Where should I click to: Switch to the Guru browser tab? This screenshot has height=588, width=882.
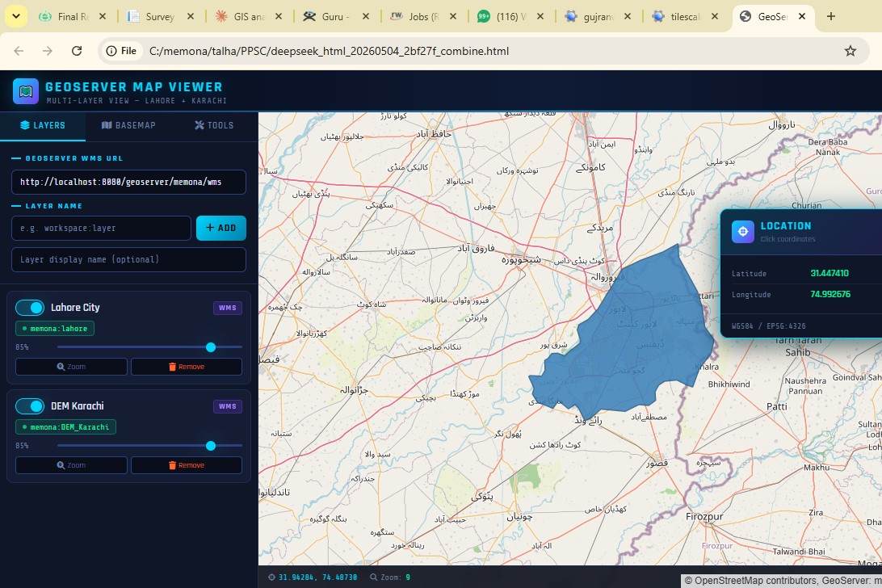tap(335, 16)
